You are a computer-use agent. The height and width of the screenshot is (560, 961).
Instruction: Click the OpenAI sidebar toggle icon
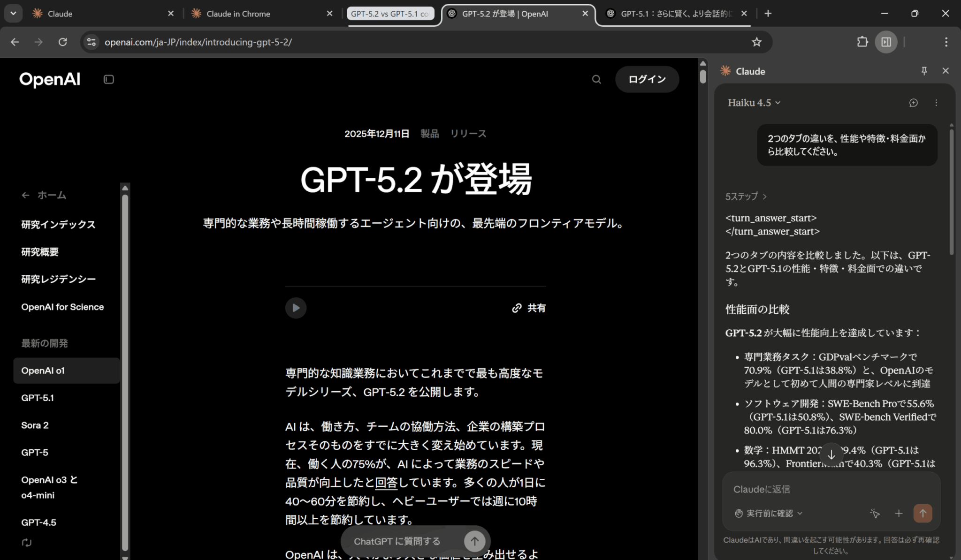coord(108,79)
